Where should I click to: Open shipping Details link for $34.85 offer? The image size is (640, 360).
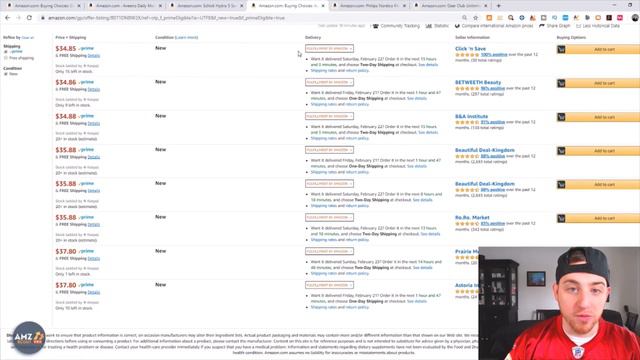tap(94, 56)
